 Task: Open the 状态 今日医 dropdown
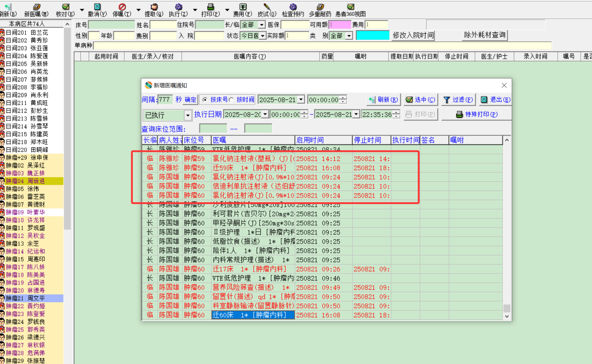[x=263, y=36]
